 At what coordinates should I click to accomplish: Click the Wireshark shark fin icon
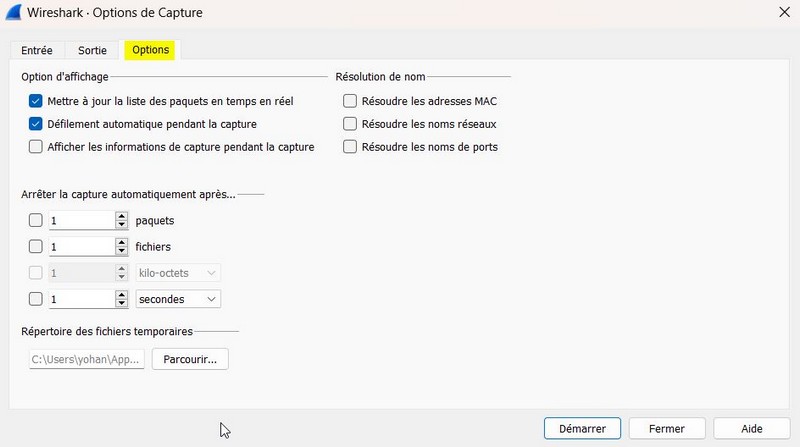[x=14, y=12]
